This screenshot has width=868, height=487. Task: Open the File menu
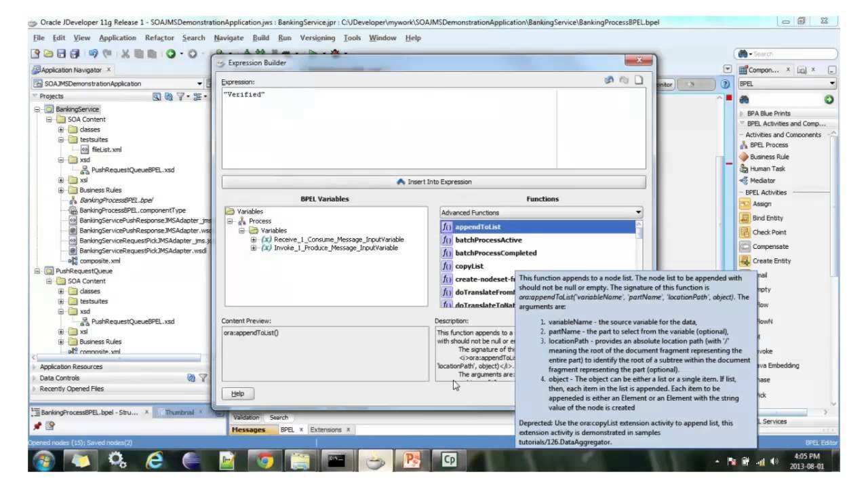coord(39,38)
